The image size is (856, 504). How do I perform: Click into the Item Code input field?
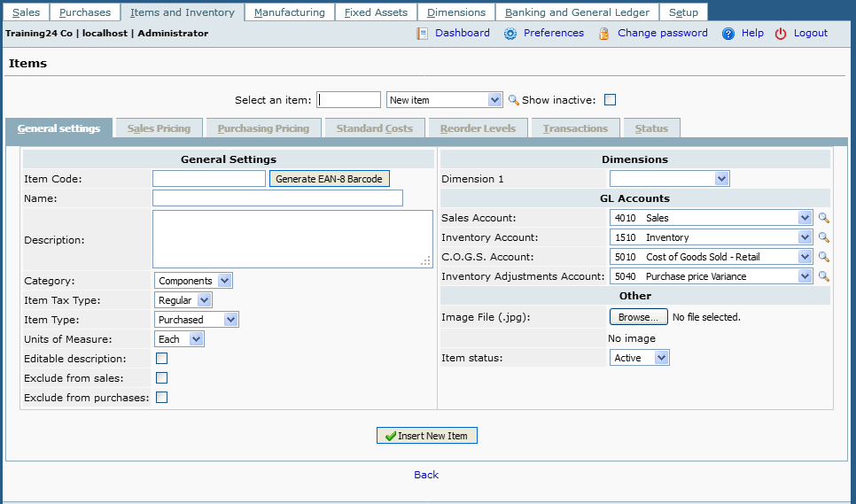[x=209, y=179]
